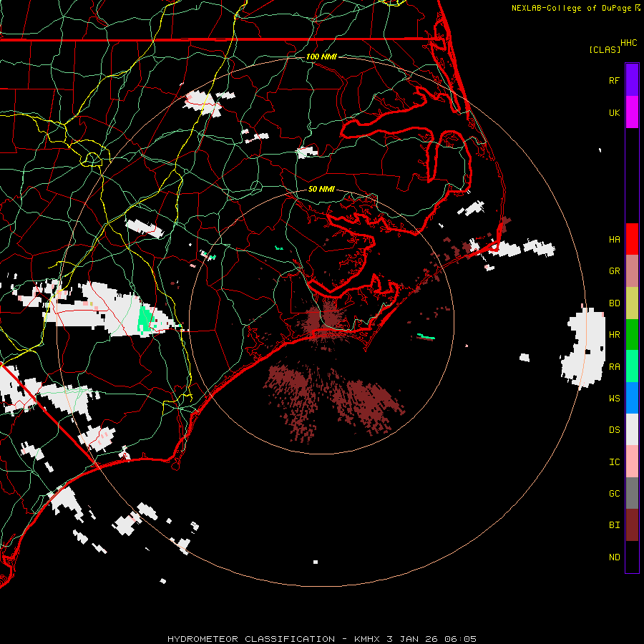Select the BD yellow legend block

[x=632, y=303]
